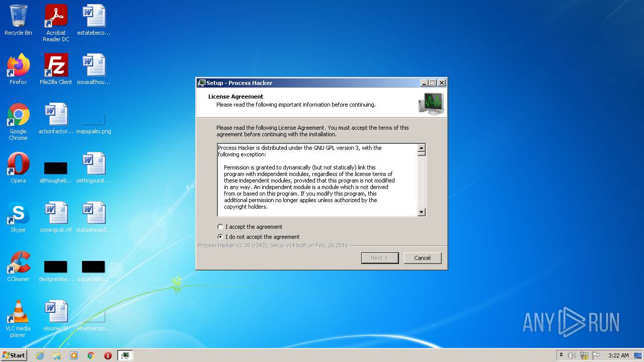Close the Setup - Process Hacker window
The height and width of the screenshot is (362, 644).
pyautogui.click(x=441, y=83)
